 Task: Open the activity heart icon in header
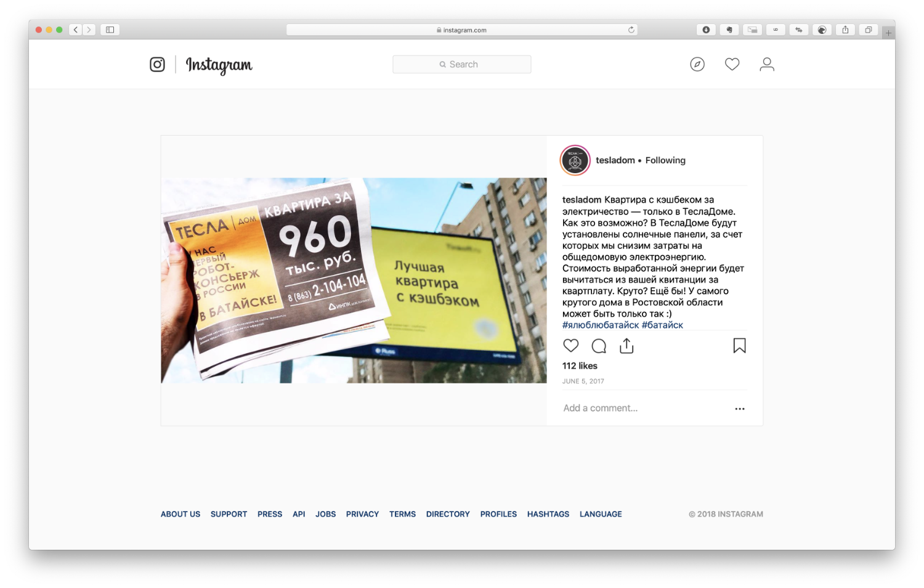click(732, 64)
